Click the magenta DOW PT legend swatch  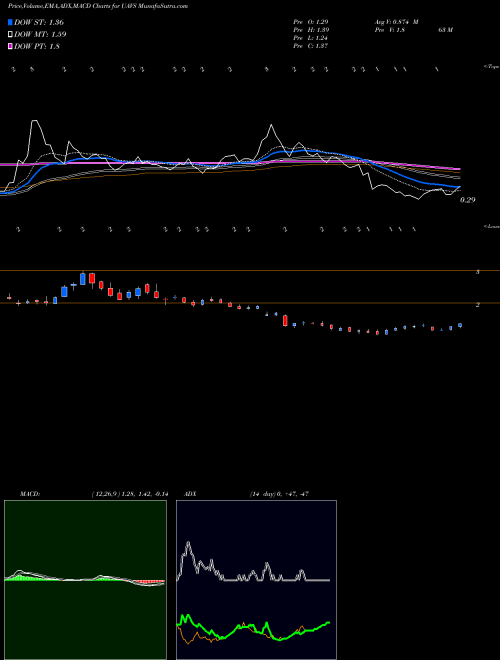[x=10, y=46]
